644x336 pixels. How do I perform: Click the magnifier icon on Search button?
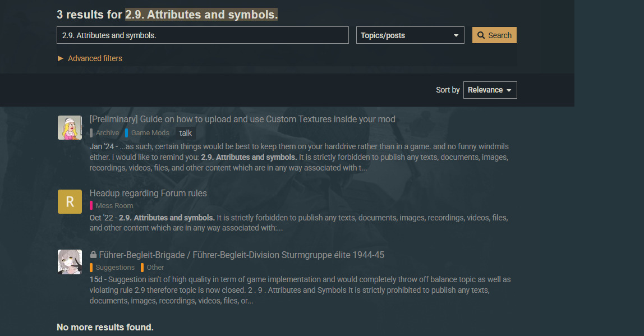481,35
